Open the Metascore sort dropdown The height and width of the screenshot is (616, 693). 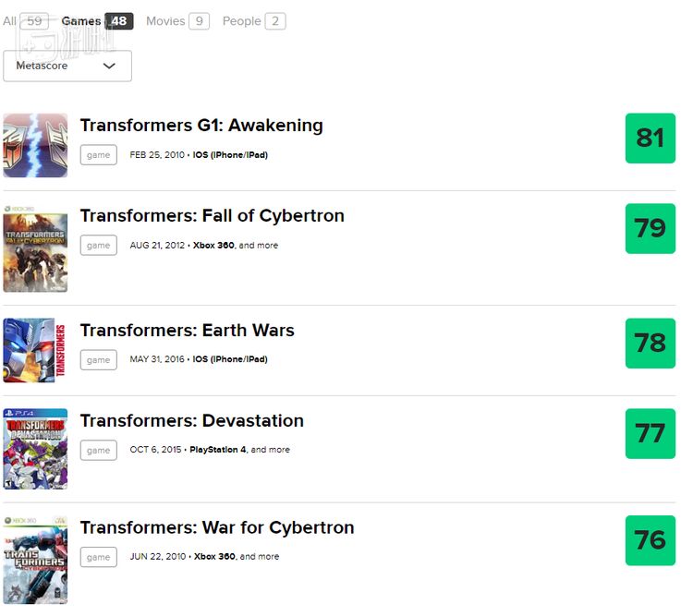(67, 66)
